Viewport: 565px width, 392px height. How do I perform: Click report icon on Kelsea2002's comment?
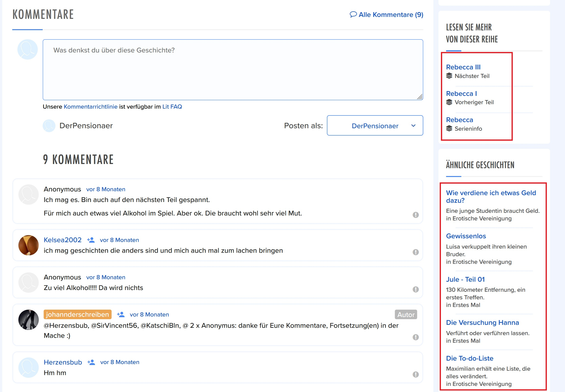click(415, 252)
